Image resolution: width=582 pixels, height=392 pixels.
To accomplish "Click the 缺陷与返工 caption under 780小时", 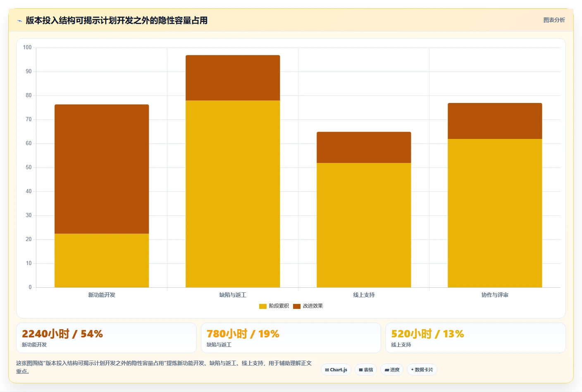I will click(x=219, y=345).
